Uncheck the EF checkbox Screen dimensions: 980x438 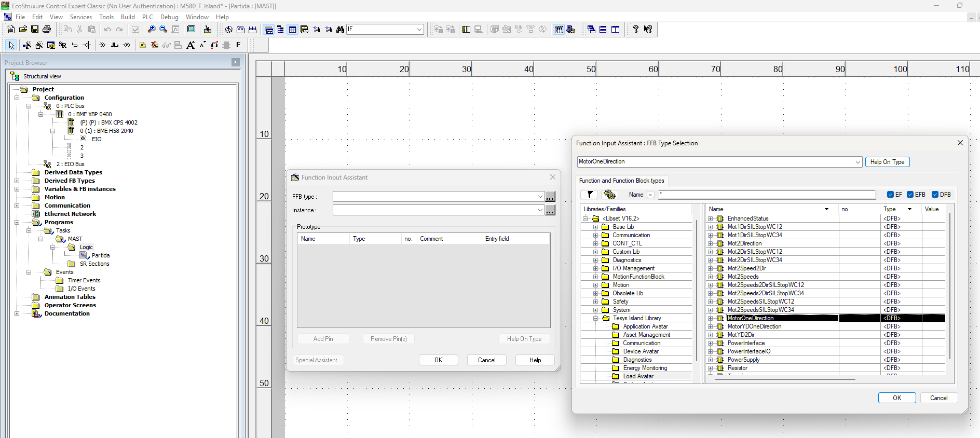(891, 195)
